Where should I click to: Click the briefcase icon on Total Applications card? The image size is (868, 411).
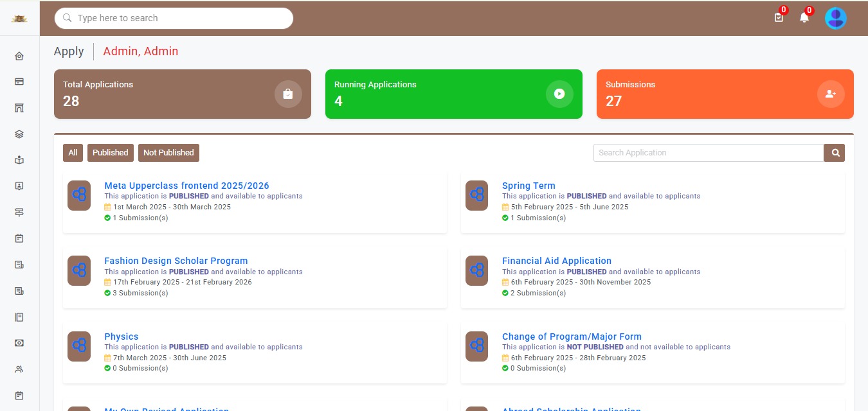pos(287,94)
